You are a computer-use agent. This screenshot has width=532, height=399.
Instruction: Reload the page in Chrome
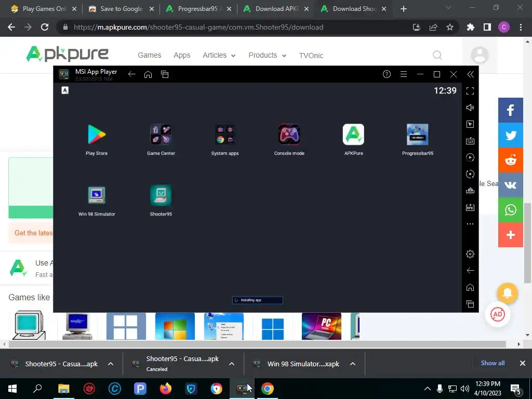tap(45, 27)
